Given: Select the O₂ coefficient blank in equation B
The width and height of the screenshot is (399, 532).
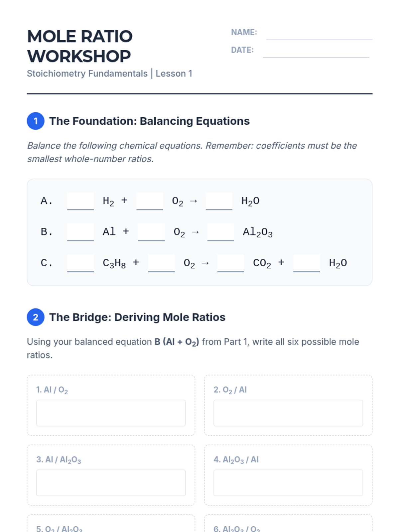Looking at the screenshot, I should pos(151,232).
